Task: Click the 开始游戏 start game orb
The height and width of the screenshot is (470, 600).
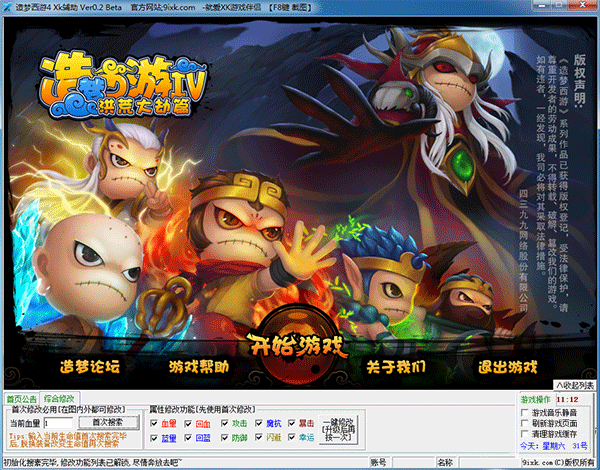Action: pos(297,345)
